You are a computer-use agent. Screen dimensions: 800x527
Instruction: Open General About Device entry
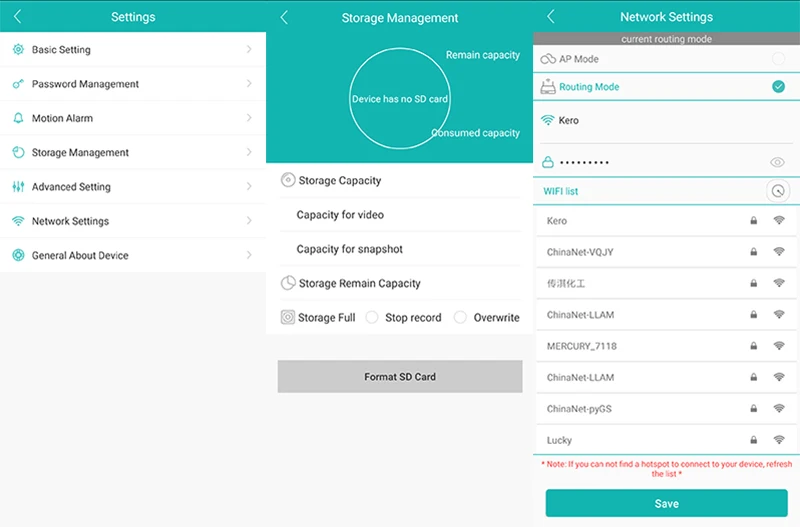[133, 255]
